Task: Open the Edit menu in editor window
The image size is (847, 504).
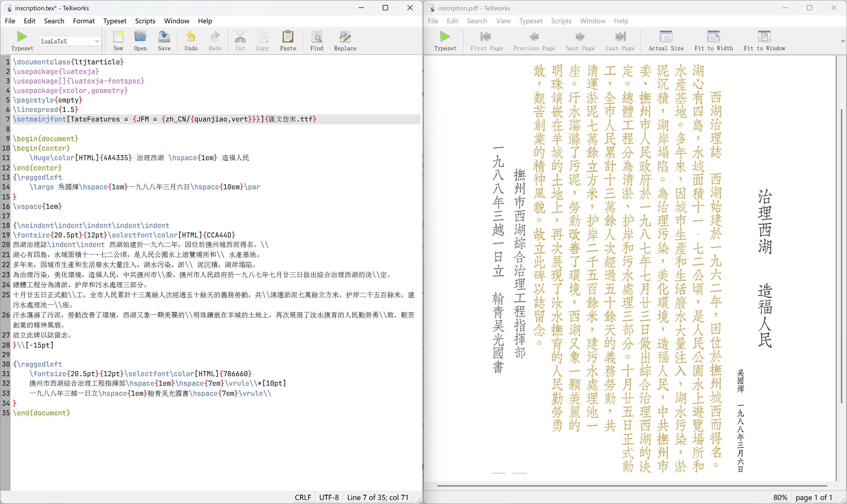Action: tap(30, 21)
